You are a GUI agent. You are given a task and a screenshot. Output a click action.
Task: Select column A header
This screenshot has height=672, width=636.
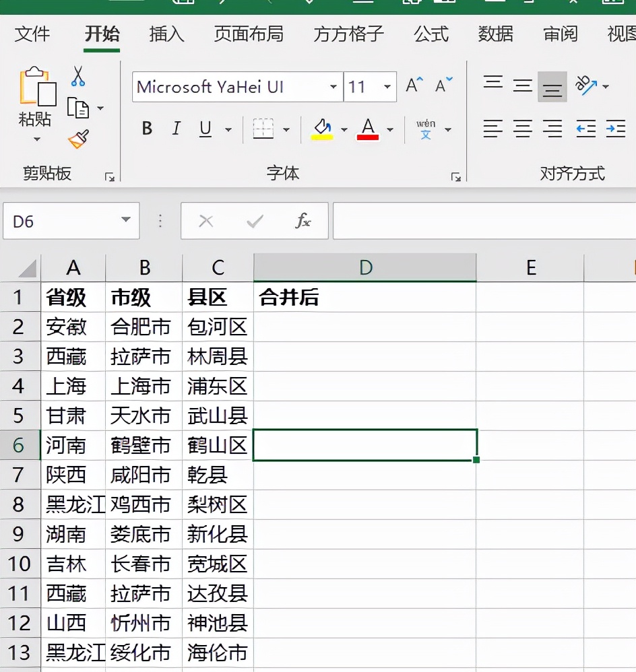pyautogui.click(x=73, y=267)
